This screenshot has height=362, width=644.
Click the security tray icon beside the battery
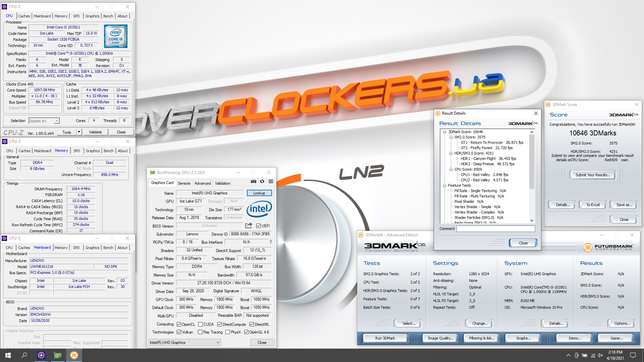(577, 355)
